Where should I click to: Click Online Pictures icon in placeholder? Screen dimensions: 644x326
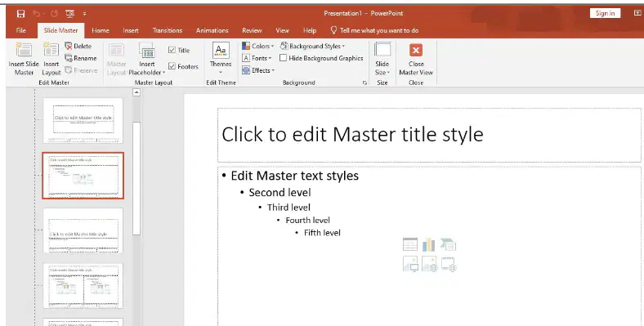point(429,264)
